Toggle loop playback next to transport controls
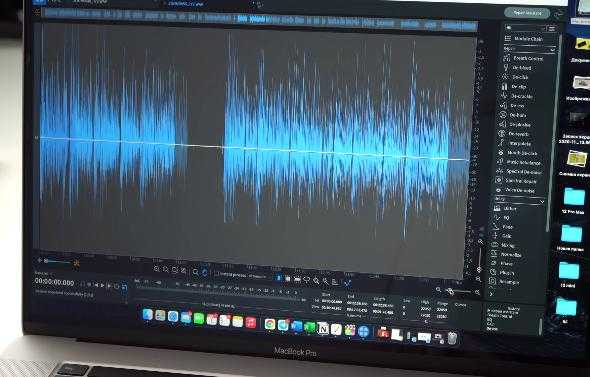The height and width of the screenshot is (377, 590). point(117,286)
